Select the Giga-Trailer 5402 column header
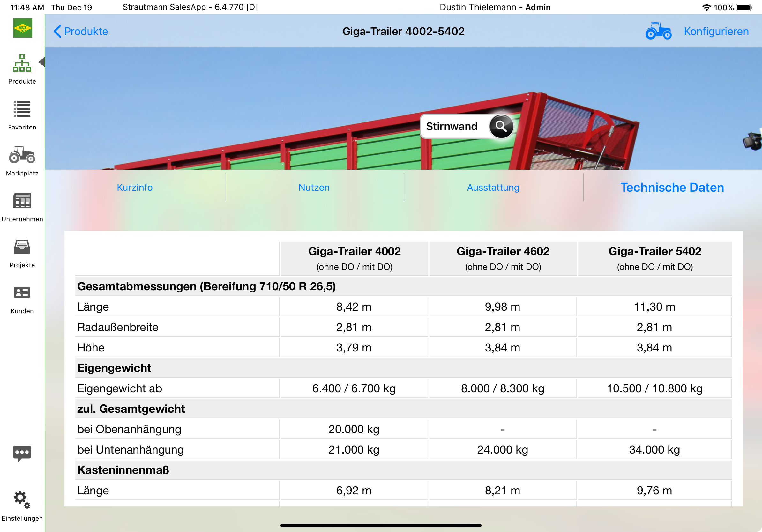 click(655, 258)
